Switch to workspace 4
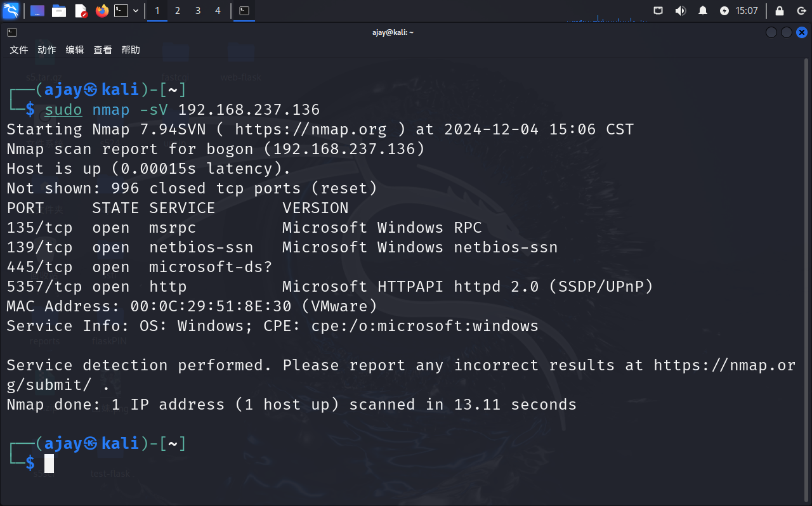The image size is (812, 506). 218,11
